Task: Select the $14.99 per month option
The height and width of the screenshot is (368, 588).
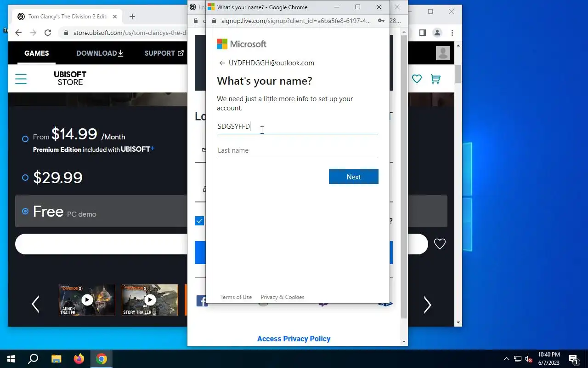Action: (x=25, y=138)
